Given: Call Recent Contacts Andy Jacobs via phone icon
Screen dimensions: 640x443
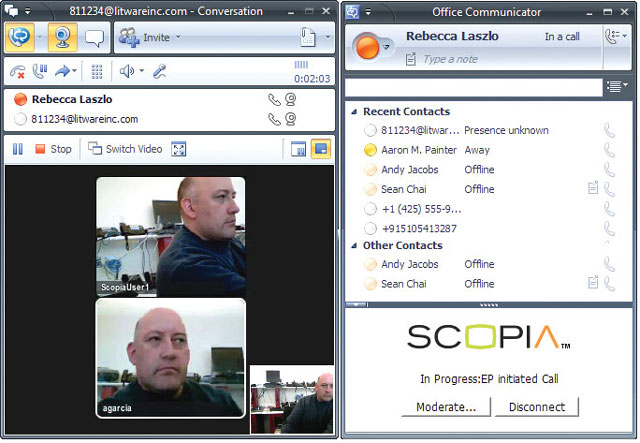Looking at the screenshot, I should tap(609, 170).
